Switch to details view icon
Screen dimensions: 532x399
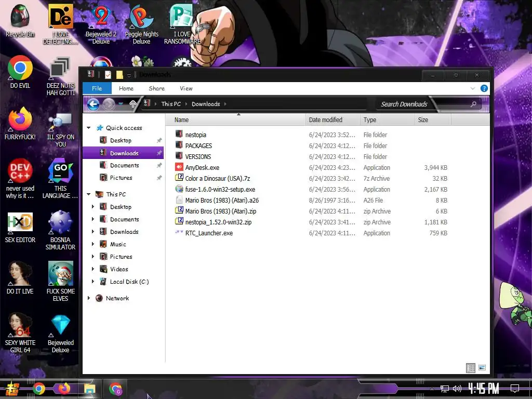tap(471, 368)
